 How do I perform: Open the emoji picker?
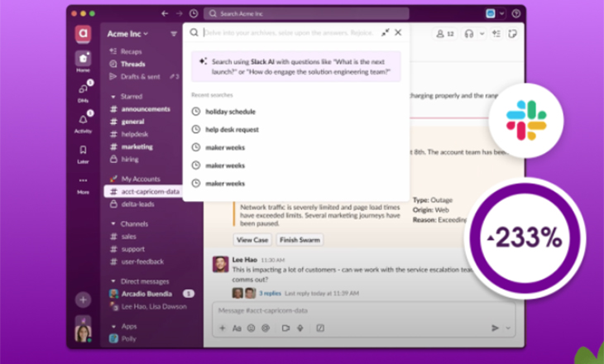click(x=252, y=328)
